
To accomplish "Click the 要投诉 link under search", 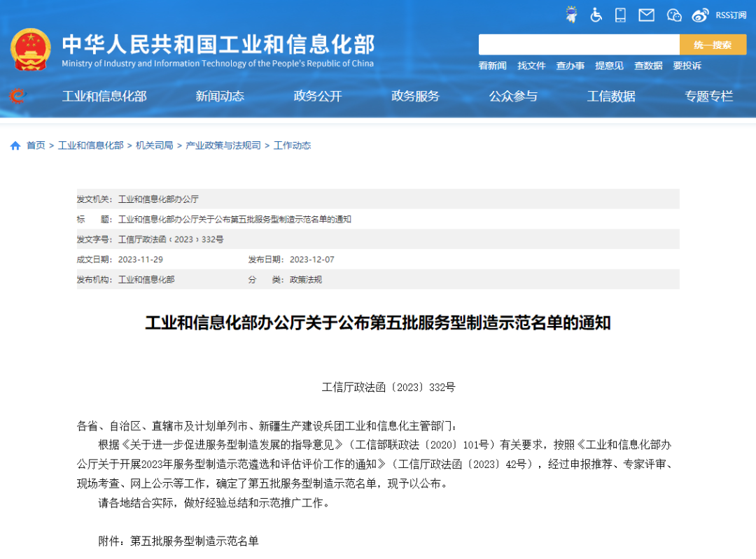I will pos(687,66).
